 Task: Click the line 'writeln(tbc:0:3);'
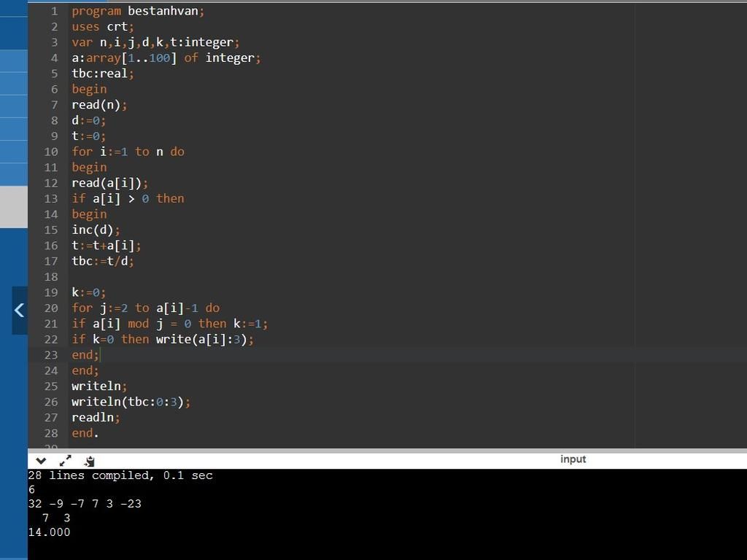tap(131, 402)
